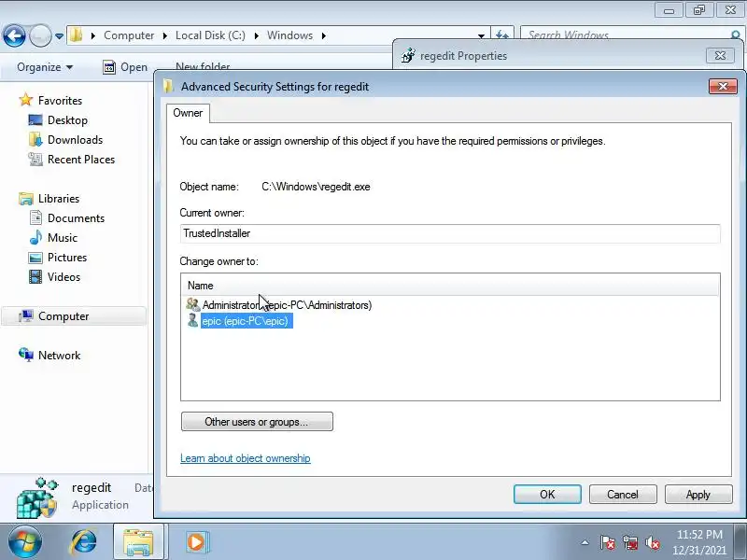This screenshot has width=747, height=560.
Task: Click the network tray icon
Action: 630,542
